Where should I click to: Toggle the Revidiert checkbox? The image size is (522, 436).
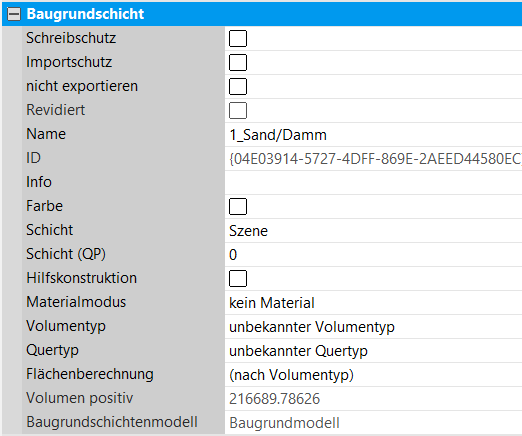point(238,110)
